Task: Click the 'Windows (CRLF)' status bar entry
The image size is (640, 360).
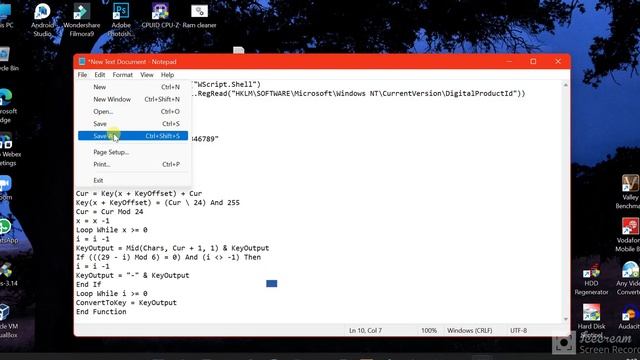Action: click(470, 331)
